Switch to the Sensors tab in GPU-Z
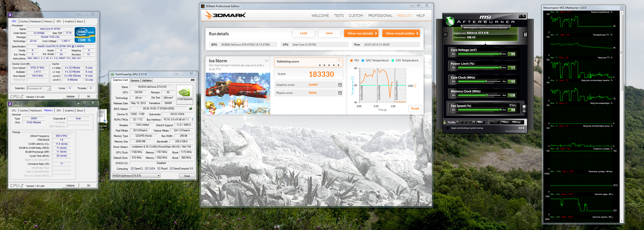 (135, 80)
